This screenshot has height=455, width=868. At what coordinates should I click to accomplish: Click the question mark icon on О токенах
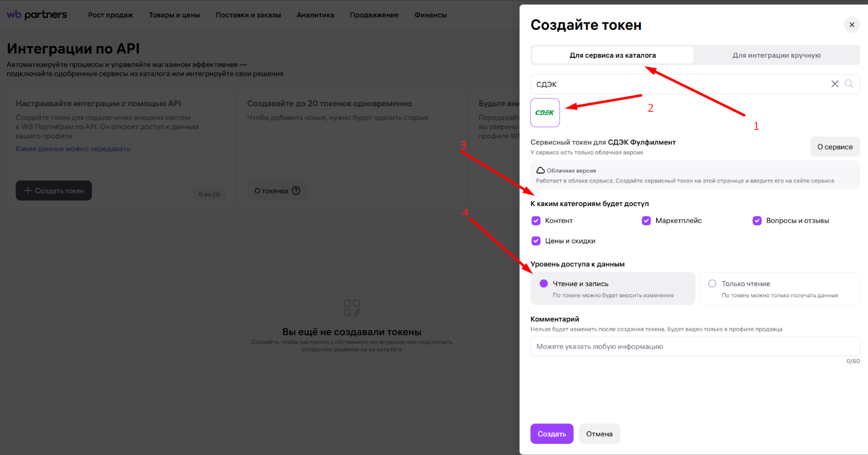(x=296, y=191)
